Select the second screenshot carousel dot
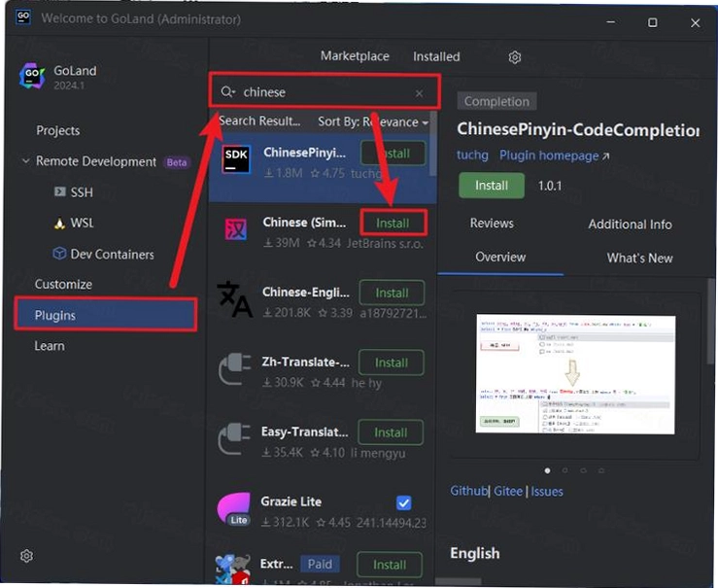718x588 pixels. tap(565, 470)
